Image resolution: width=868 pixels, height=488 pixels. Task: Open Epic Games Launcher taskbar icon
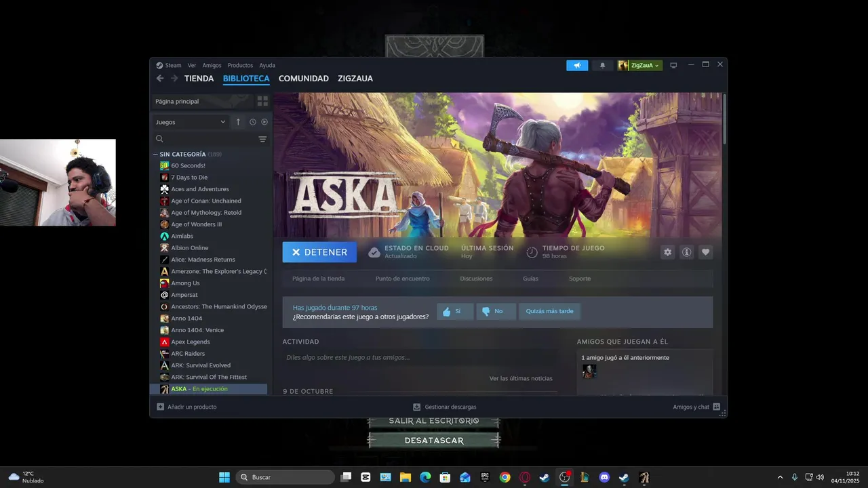[485, 477]
